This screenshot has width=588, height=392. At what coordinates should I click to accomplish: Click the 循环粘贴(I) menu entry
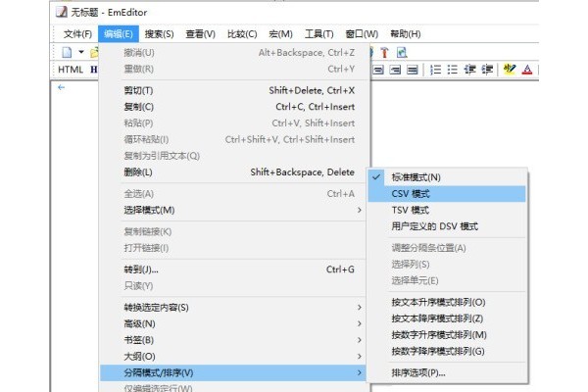[x=233, y=139]
